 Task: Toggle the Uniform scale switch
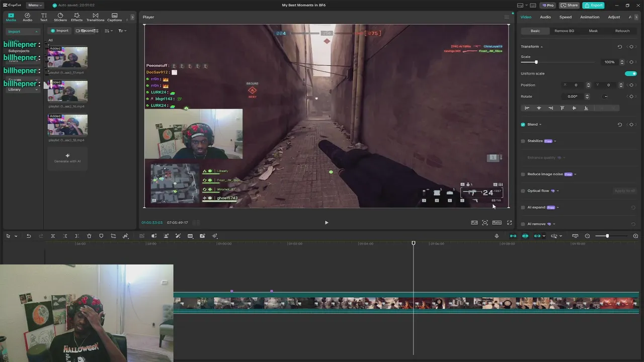point(630,73)
